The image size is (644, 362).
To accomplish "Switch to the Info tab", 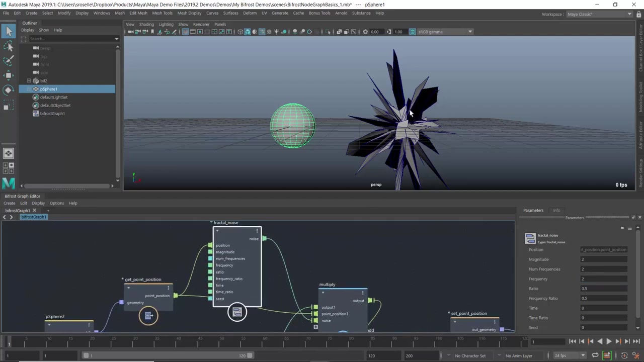I will 556,210.
